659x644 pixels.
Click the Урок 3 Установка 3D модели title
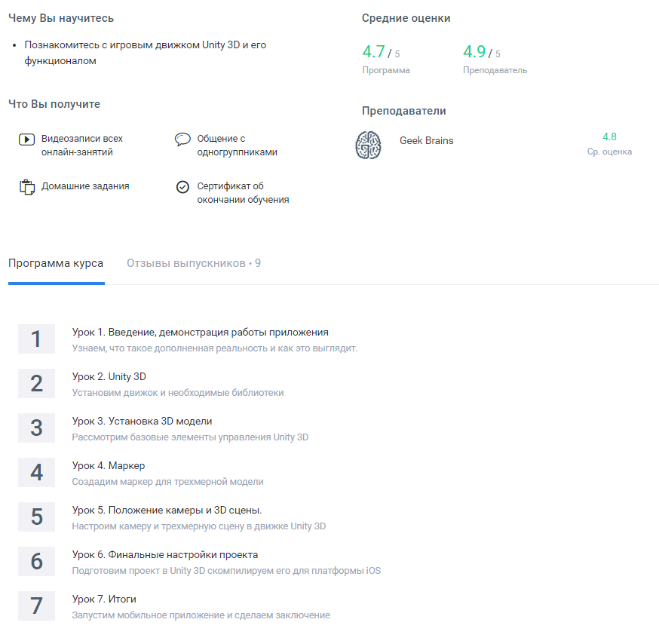(x=152, y=421)
